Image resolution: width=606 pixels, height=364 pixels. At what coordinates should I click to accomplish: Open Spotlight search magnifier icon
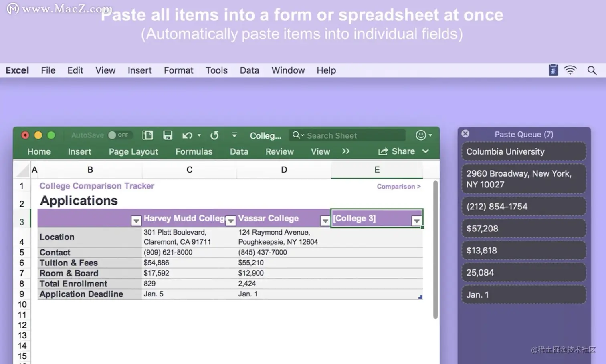click(592, 70)
